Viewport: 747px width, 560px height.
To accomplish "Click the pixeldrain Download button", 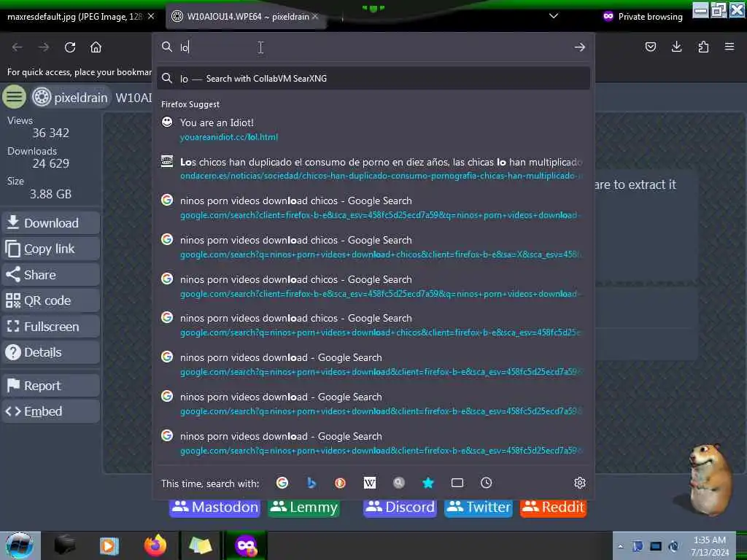I will tap(50, 223).
